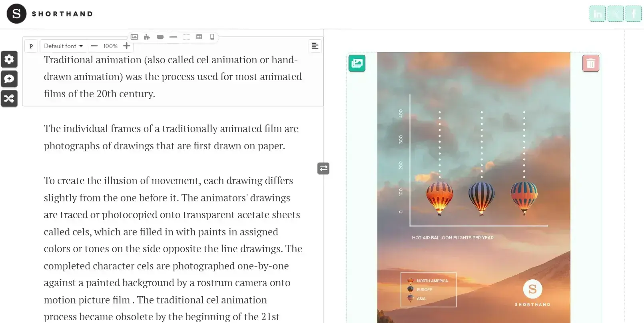Swap text and media column positions
The image size is (644, 323).
point(323,169)
